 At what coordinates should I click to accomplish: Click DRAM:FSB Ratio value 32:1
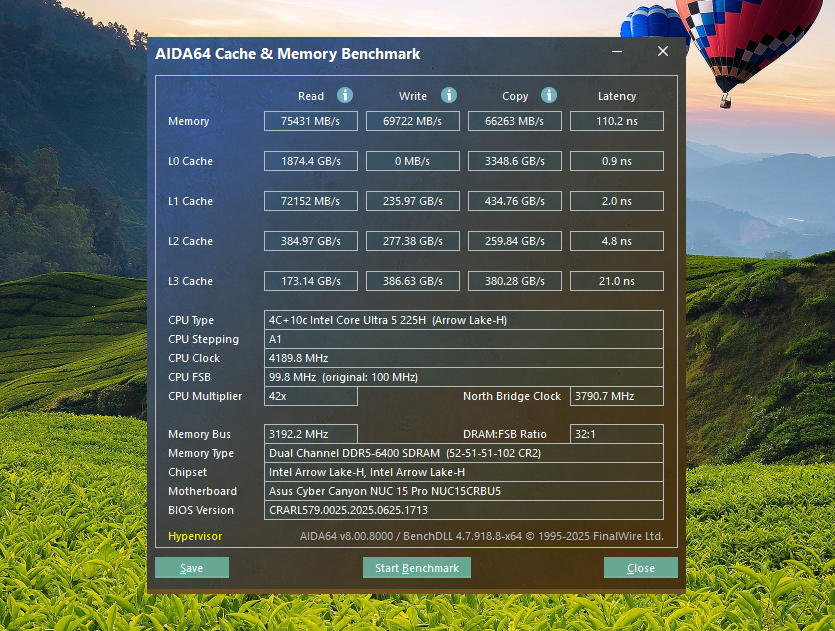pos(617,434)
